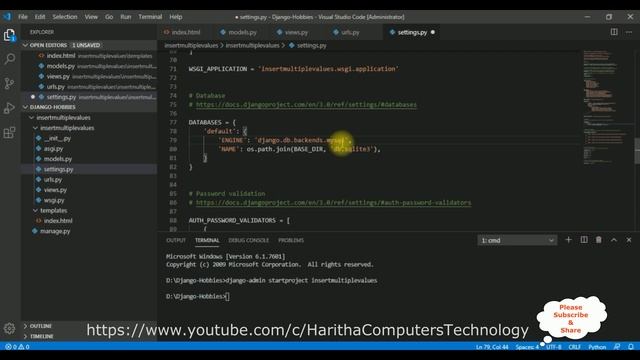Open the Extensions view
This screenshot has width=640, height=360.
9,133
